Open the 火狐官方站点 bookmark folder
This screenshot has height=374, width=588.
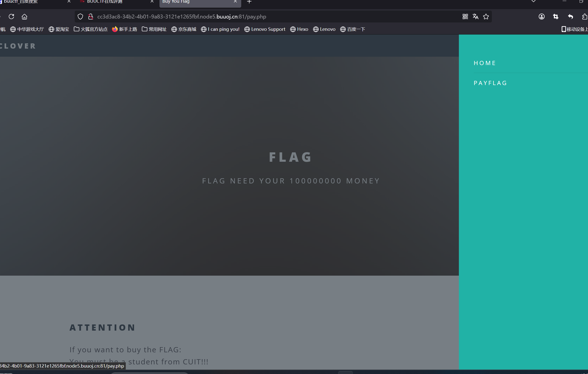[91, 29]
